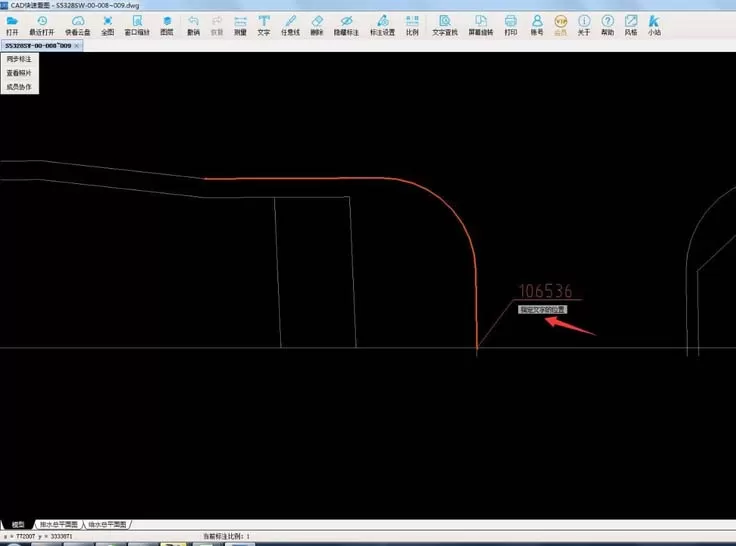Image resolution: width=736 pixels, height=546 pixels.
Task: Print drawing with 打印 icon
Action: pos(511,25)
